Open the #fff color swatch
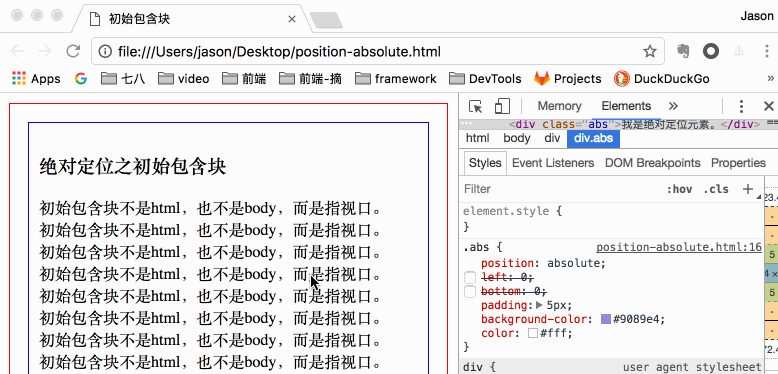778x374 pixels. pos(533,333)
